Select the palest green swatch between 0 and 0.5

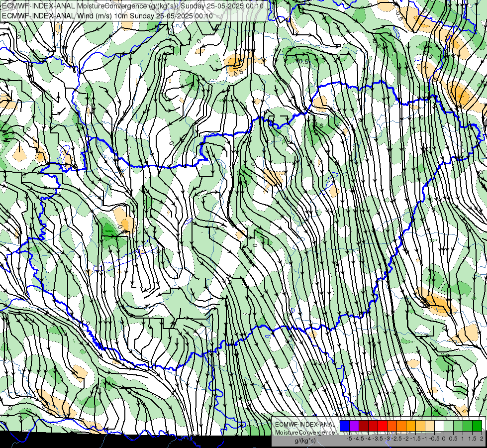449,426
